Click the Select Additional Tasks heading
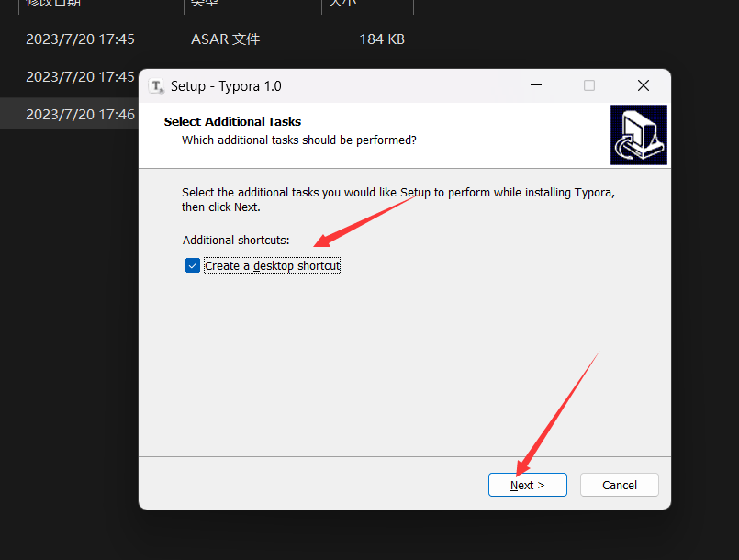The height and width of the screenshot is (560, 739). 232,121
